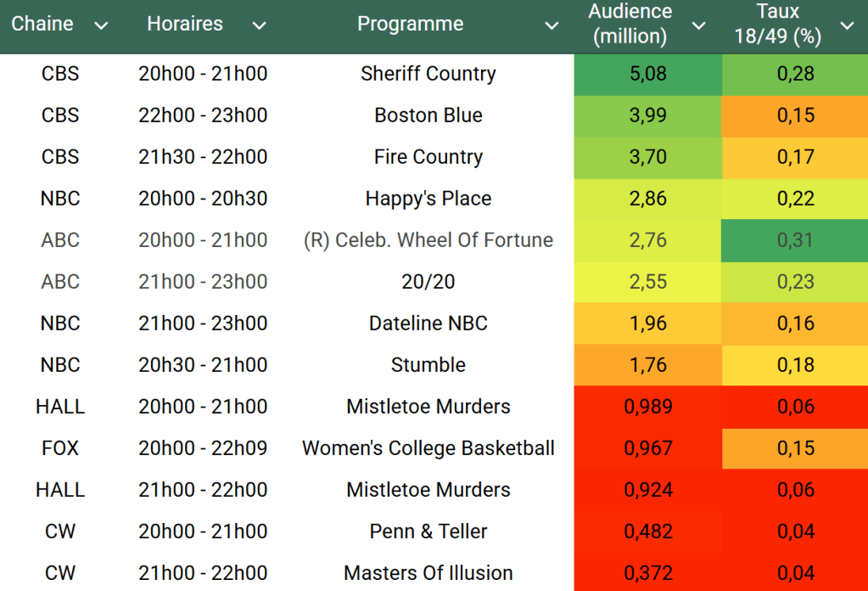Select the 20/20 programme cell
The height and width of the screenshot is (591, 868).
click(428, 282)
